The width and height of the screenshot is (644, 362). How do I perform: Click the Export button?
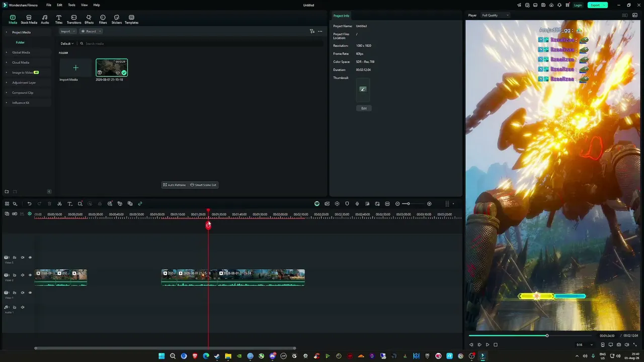(597, 5)
